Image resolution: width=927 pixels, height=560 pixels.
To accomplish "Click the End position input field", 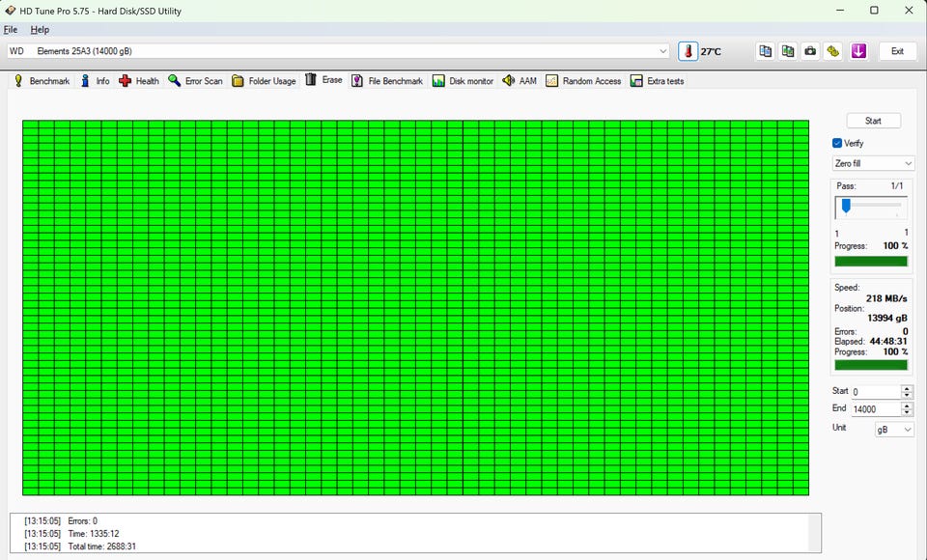I will (876, 409).
